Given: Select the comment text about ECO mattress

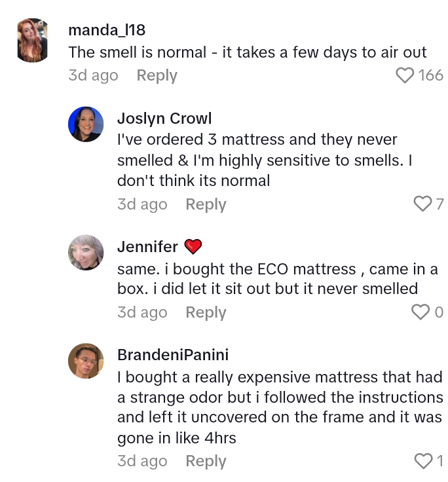Looking at the screenshot, I should click(278, 279).
